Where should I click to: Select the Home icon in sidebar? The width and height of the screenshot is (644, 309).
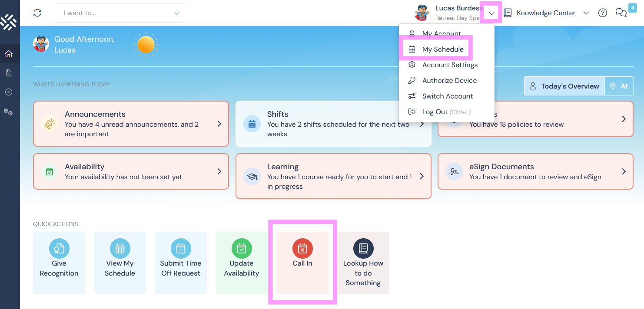point(9,54)
